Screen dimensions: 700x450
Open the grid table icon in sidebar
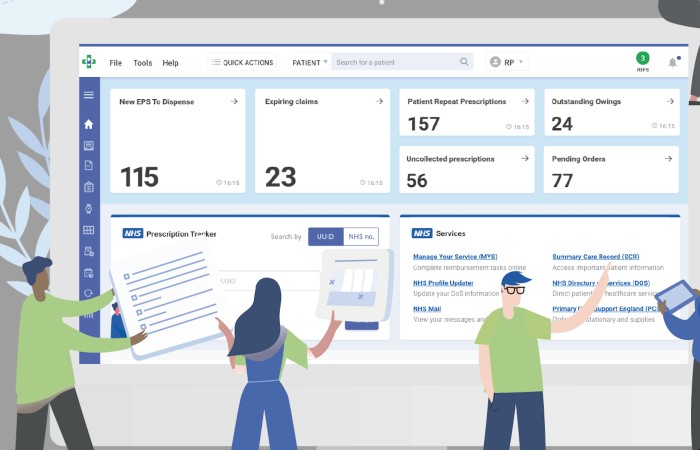89,230
